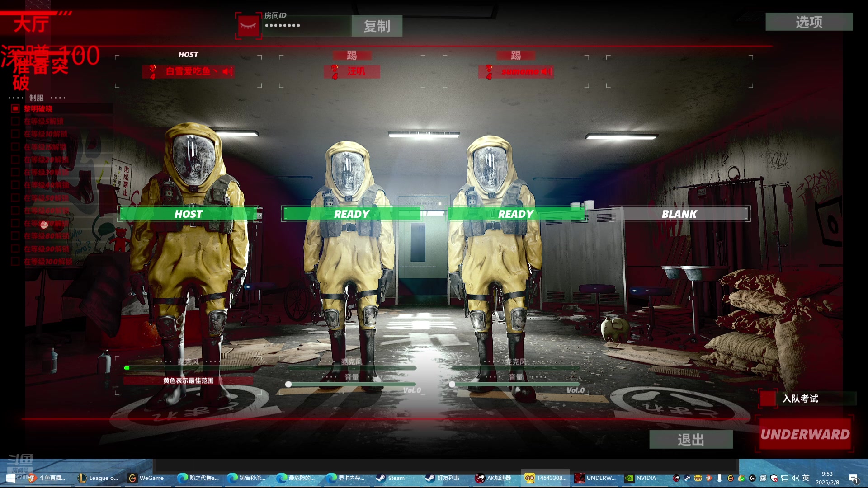Image resolution: width=868 pixels, height=488 pixels.
Task: Start the game with UNDERWARD button
Action: coord(805,434)
